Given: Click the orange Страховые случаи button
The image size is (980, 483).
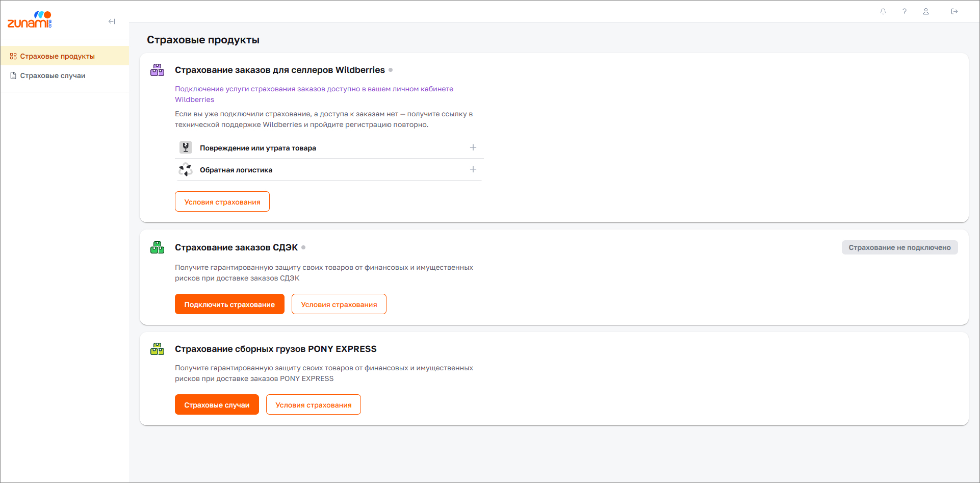Looking at the screenshot, I should (x=217, y=405).
